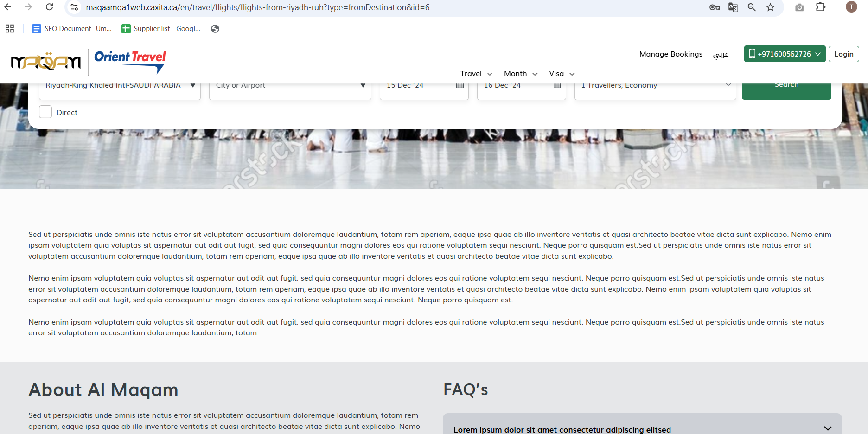Enable the Direct flights checkbox

pyautogui.click(x=45, y=112)
